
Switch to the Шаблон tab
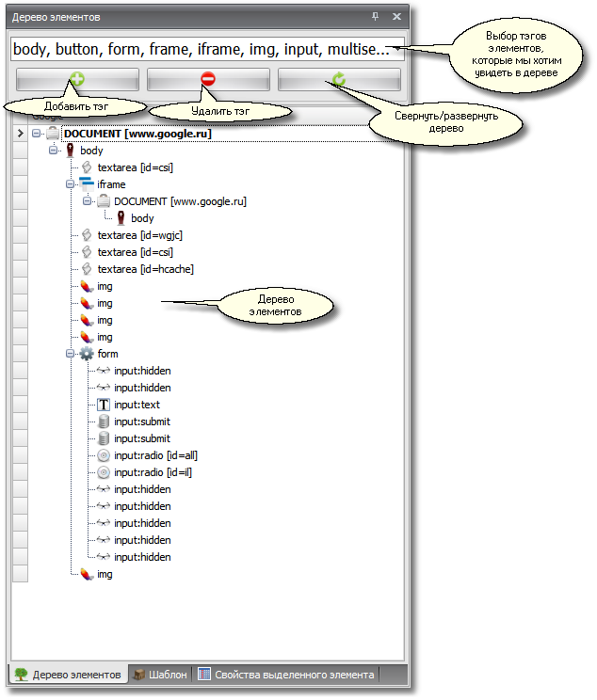[x=160, y=675]
